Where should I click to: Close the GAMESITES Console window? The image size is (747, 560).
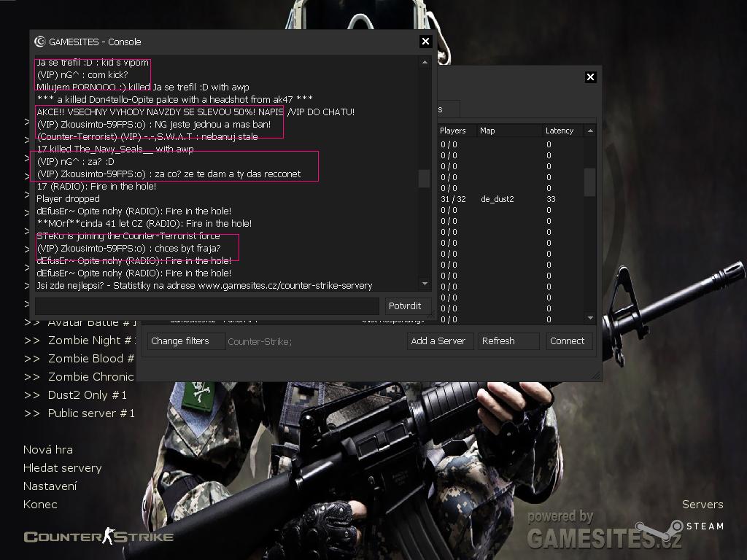tap(426, 42)
